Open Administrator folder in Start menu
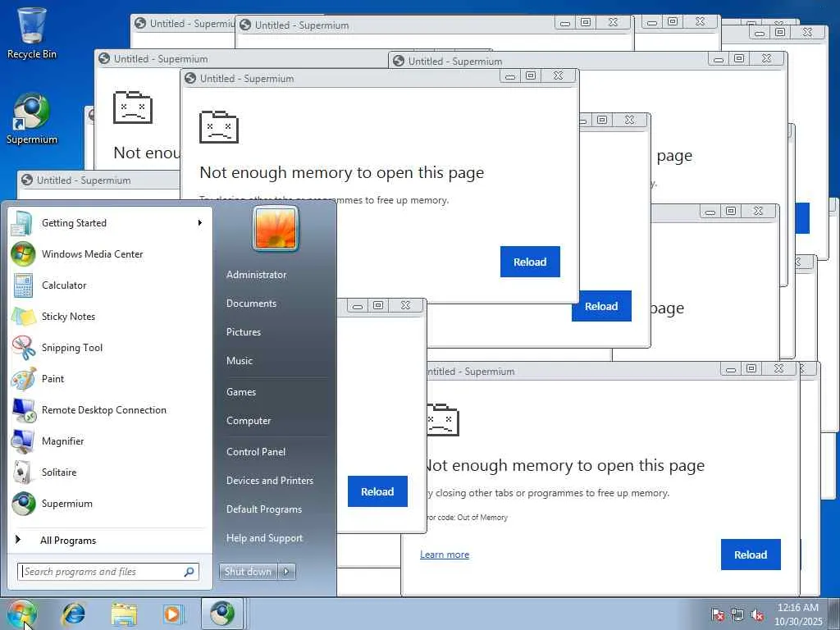Image resolution: width=840 pixels, height=630 pixels. [x=256, y=274]
